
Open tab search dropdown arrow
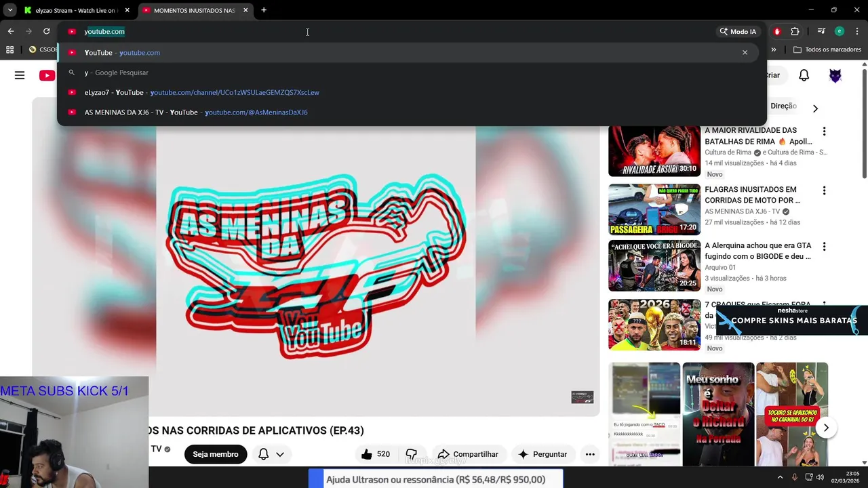(x=10, y=10)
